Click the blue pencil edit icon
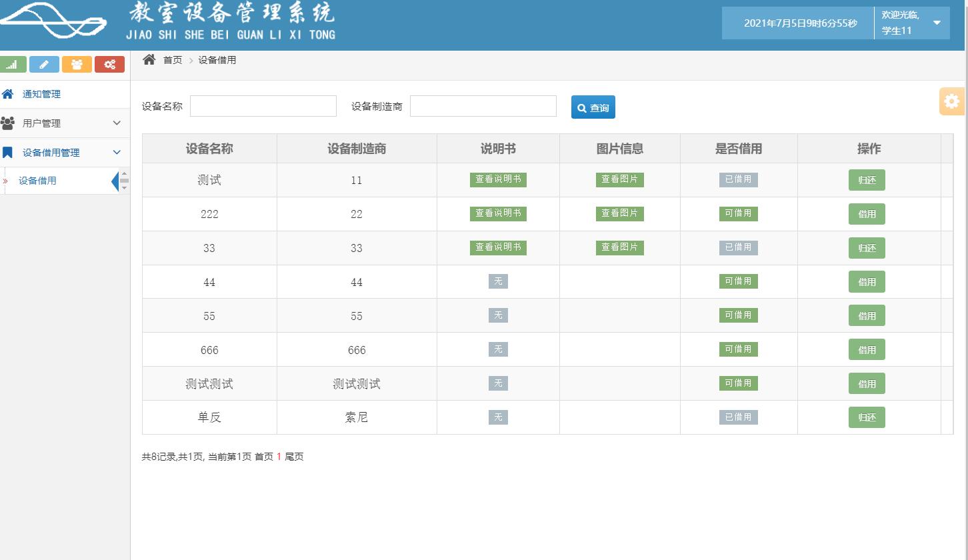Viewport: 968px width, 560px height. (45, 64)
